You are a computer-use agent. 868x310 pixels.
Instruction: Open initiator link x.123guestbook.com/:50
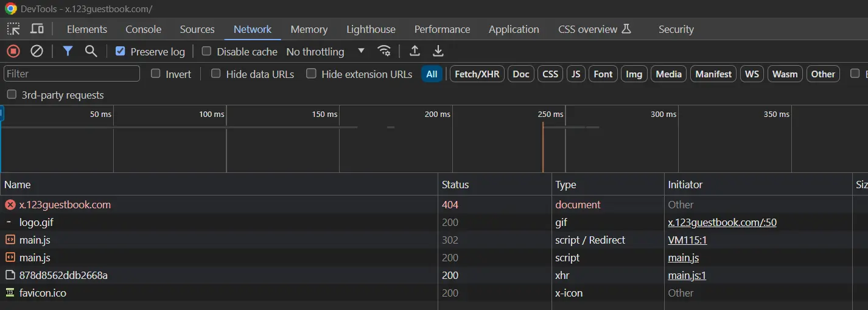(x=722, y=222)
